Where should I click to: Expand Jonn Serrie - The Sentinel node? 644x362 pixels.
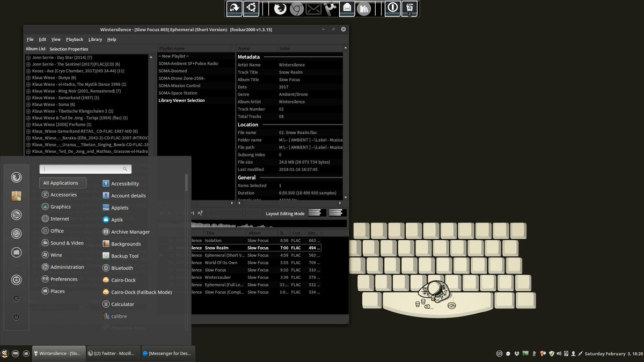tap(28, 64)
